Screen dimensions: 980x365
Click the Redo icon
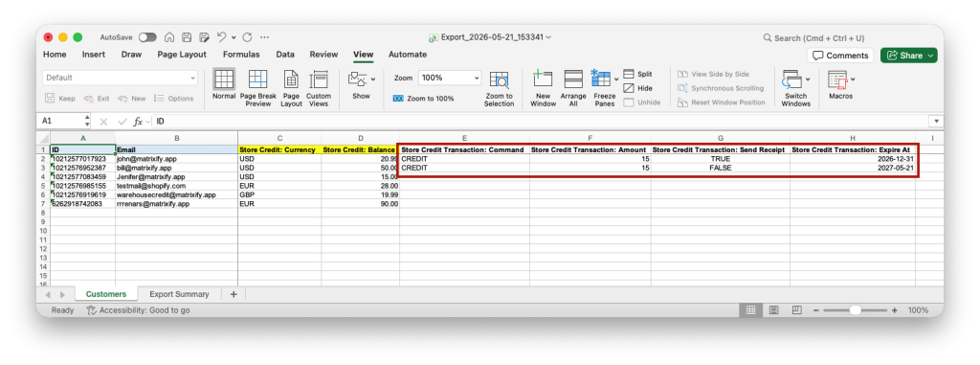coord(247,37)
